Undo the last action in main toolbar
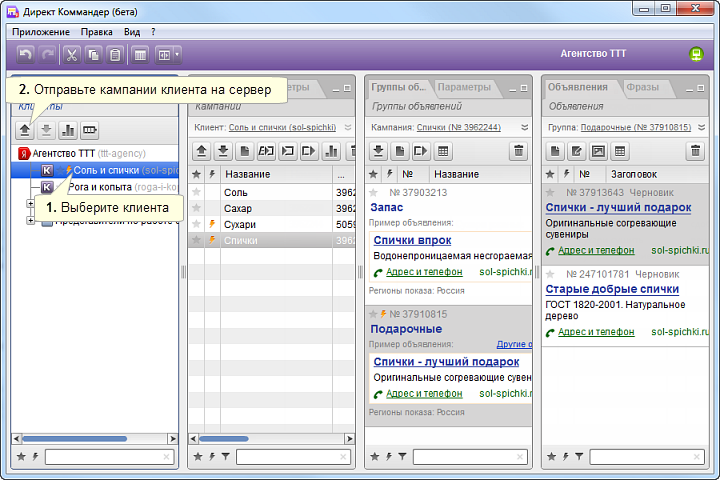This screenshot has width=720, height=480. (x=25, y=55)
